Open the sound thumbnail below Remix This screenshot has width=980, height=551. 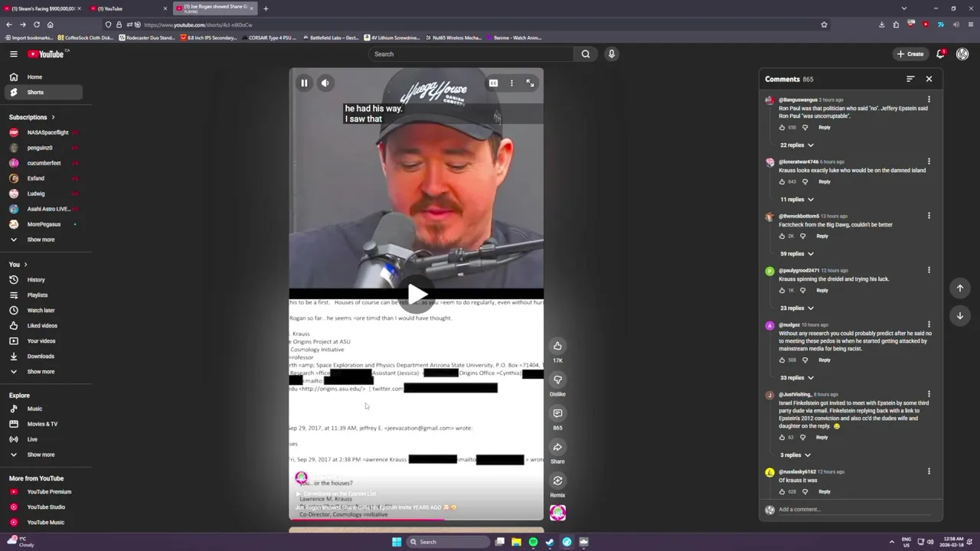point(557,513)
